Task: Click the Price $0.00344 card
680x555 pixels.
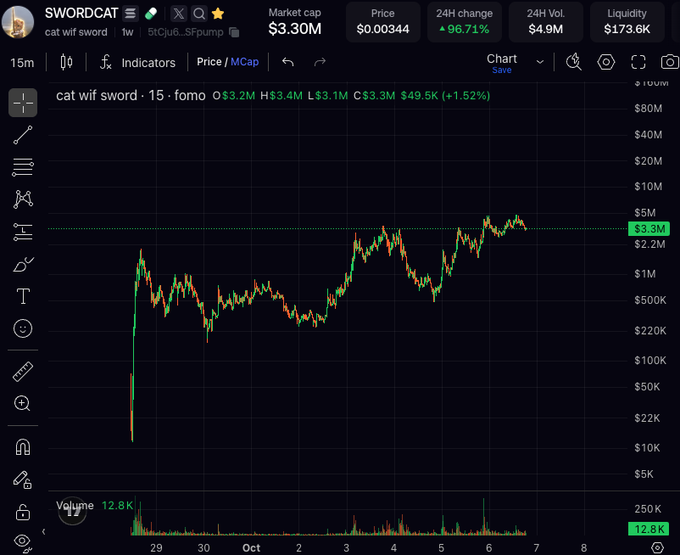Action: coord(383,22)
